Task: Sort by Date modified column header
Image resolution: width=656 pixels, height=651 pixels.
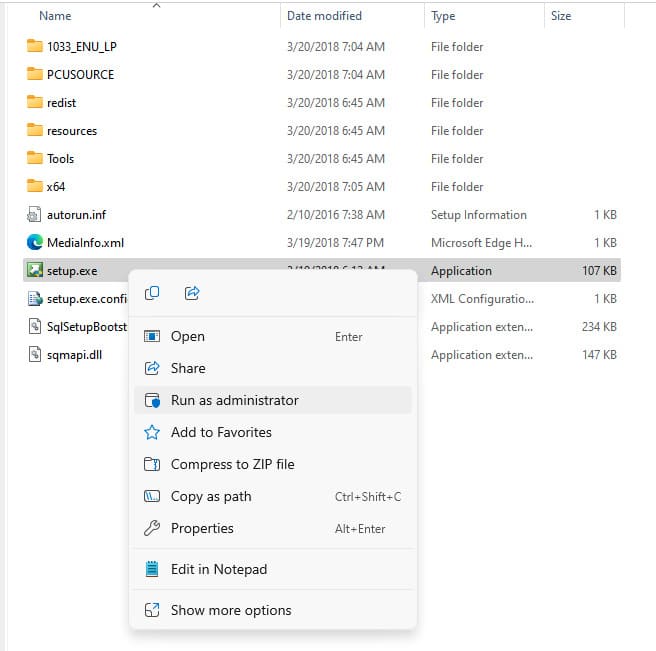Action: (324, 16)
